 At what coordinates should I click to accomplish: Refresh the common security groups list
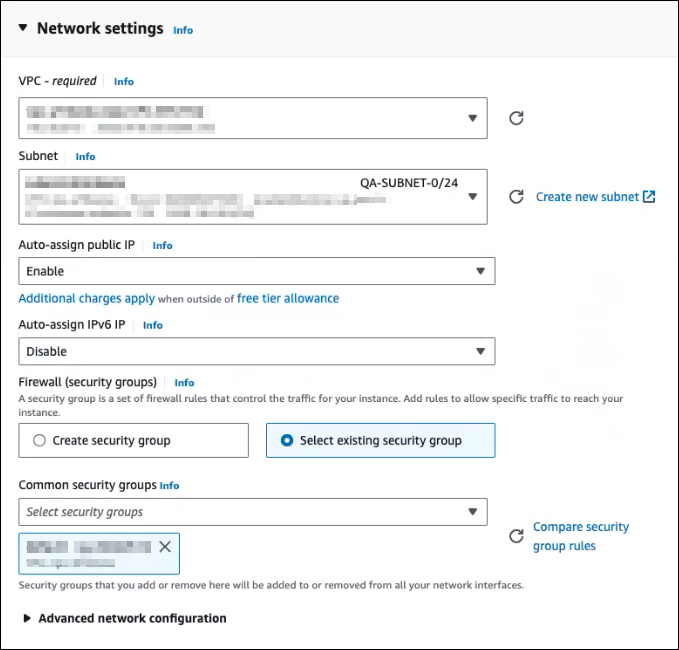pos(516,536)
